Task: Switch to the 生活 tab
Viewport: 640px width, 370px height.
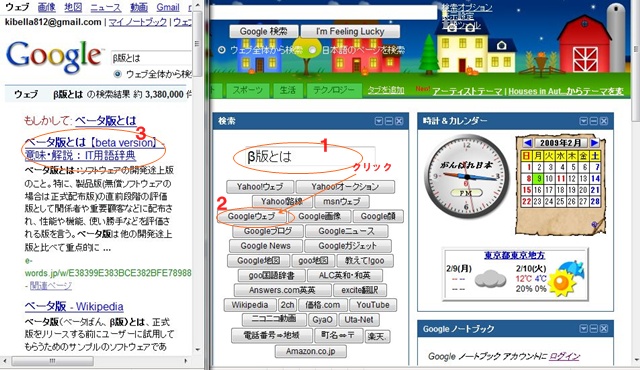Action: 287,90
